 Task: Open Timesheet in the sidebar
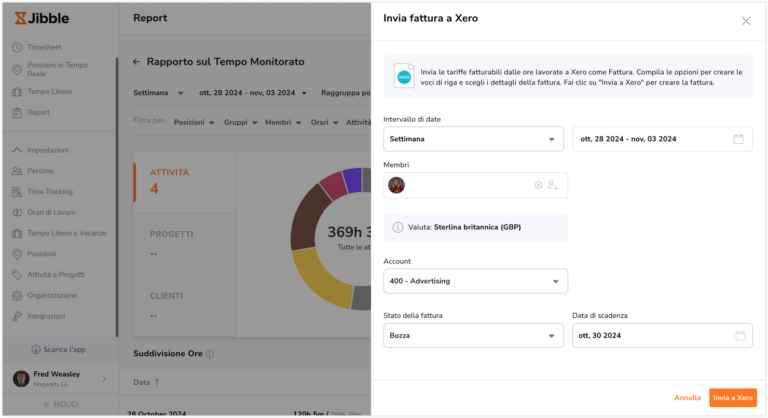45,48
